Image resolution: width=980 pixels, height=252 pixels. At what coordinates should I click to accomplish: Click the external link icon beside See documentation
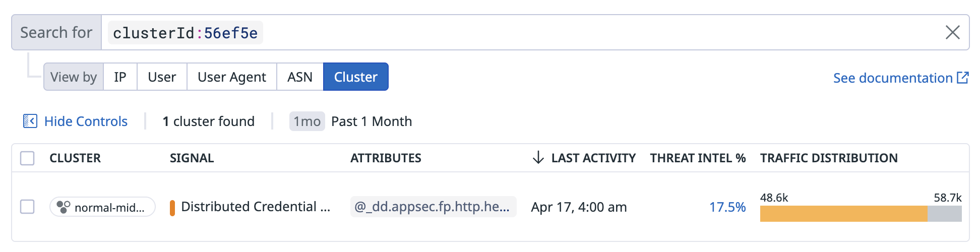(963, 78)
